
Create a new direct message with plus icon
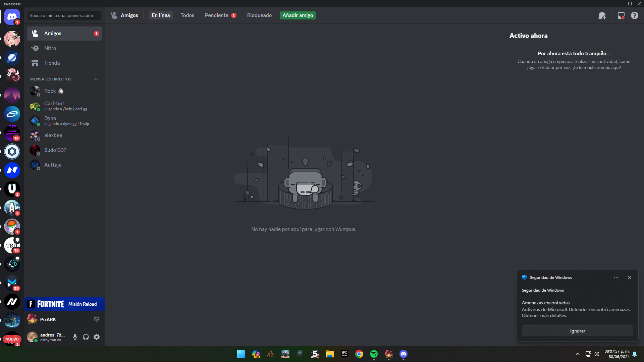point(96,79)
